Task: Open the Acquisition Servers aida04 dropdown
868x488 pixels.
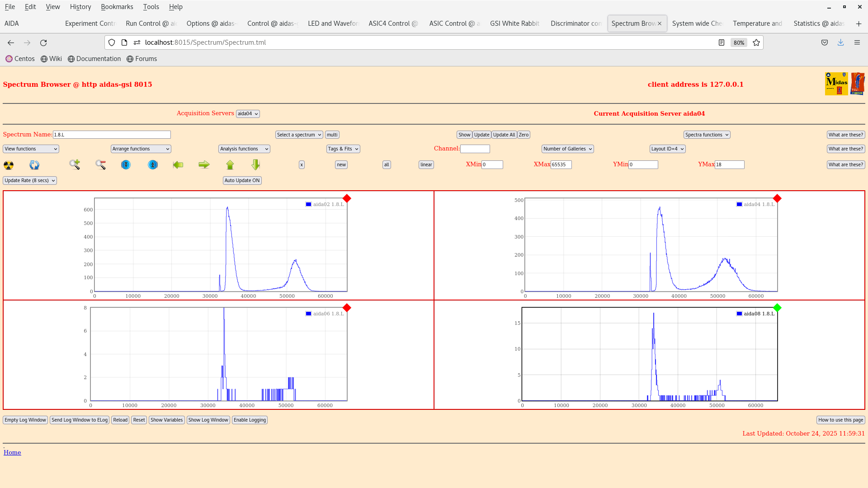Action: [x=248, y=113]
